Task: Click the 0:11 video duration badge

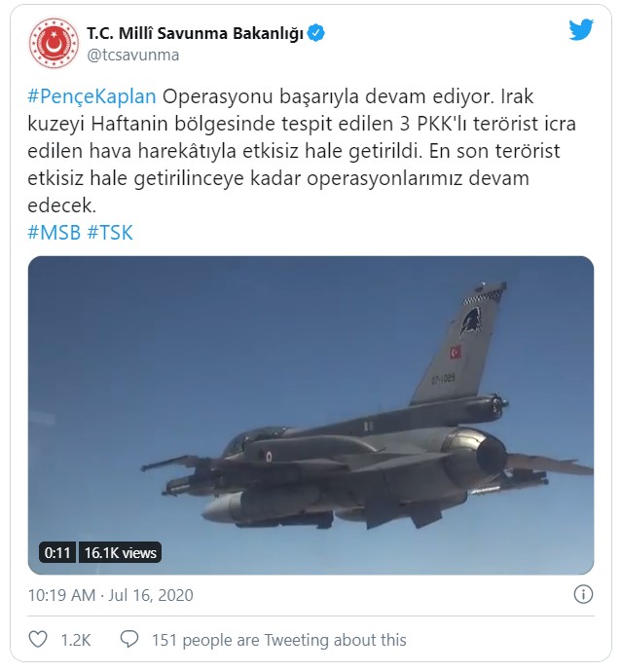Action: click(x=57, y=553)
